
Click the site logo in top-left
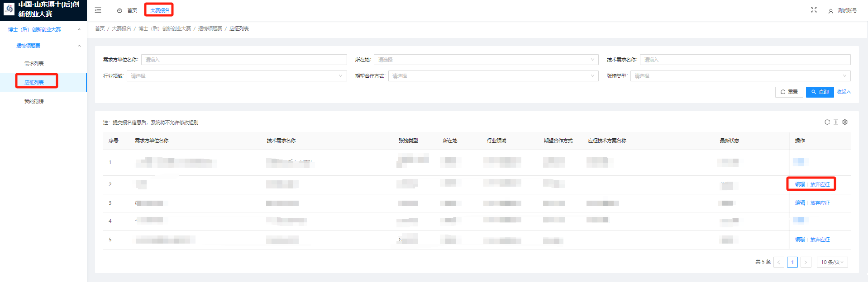pyautogui.click(x=9, y=9)
